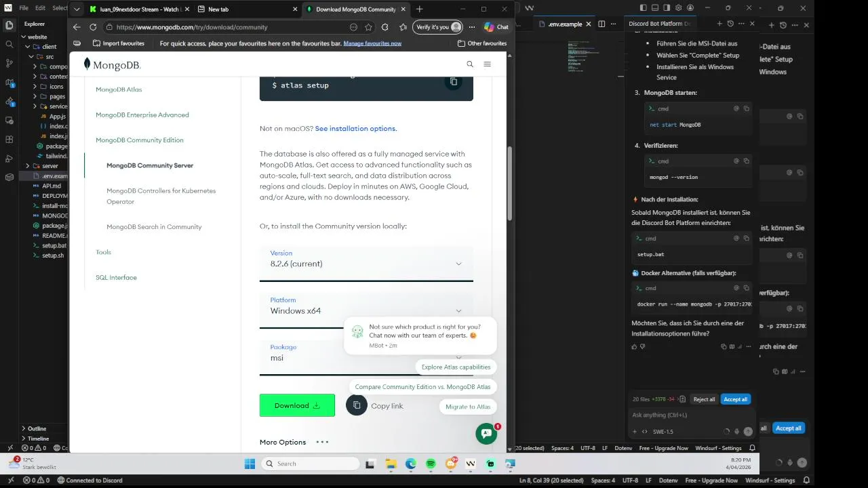Open the MongoDB hamburger menu
Viewport: 868px width, 488px height.
point(487,64)
